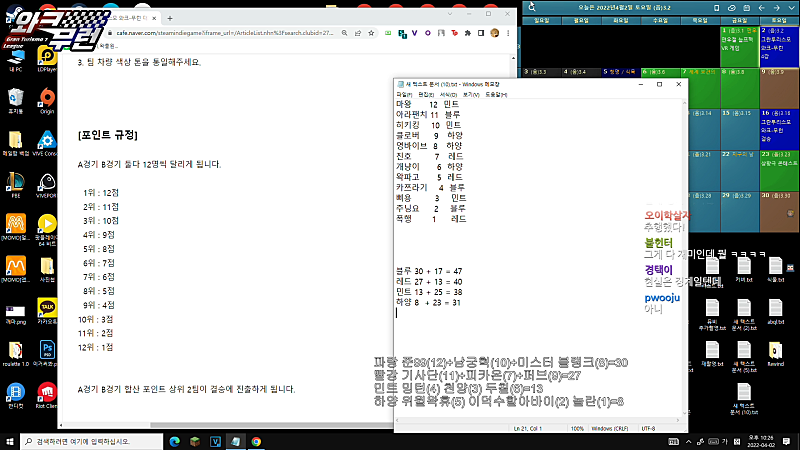The width and height of the screenshot is (800, 450).
Task: Open the Notepad 파일 menu
Action: click(x=404, y=94)
